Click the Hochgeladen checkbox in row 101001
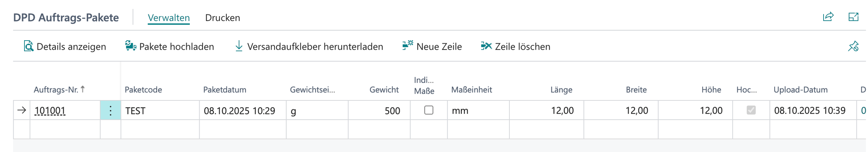868x152 pixels. click(x=751, y=110)
